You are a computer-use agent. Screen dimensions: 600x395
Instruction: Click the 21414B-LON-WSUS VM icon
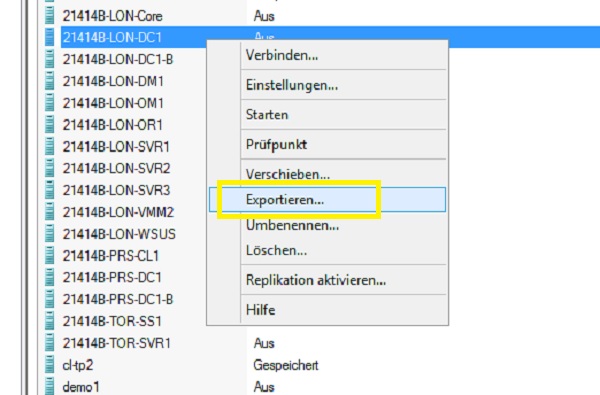tap(49, 234)
